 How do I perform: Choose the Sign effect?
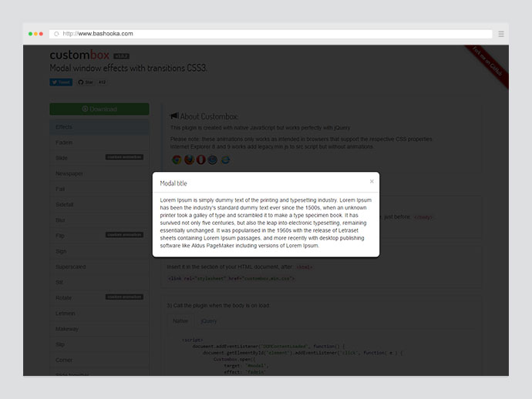99,251
